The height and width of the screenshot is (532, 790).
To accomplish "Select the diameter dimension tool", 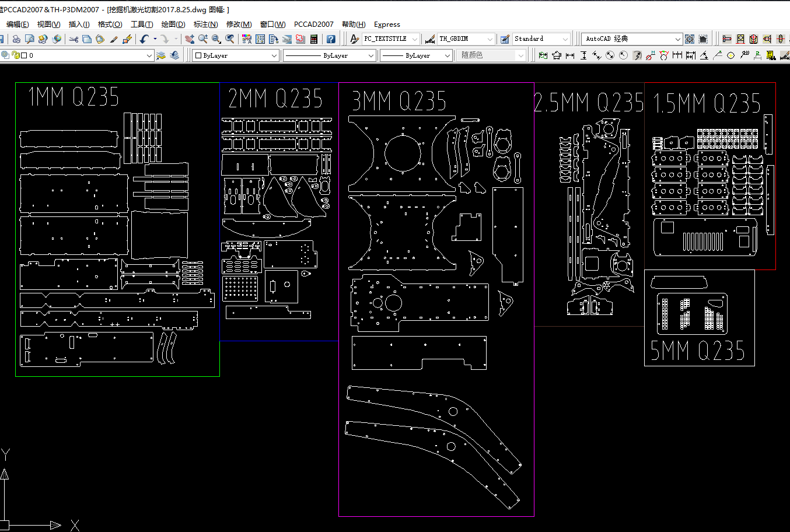I will pos(610,55).
